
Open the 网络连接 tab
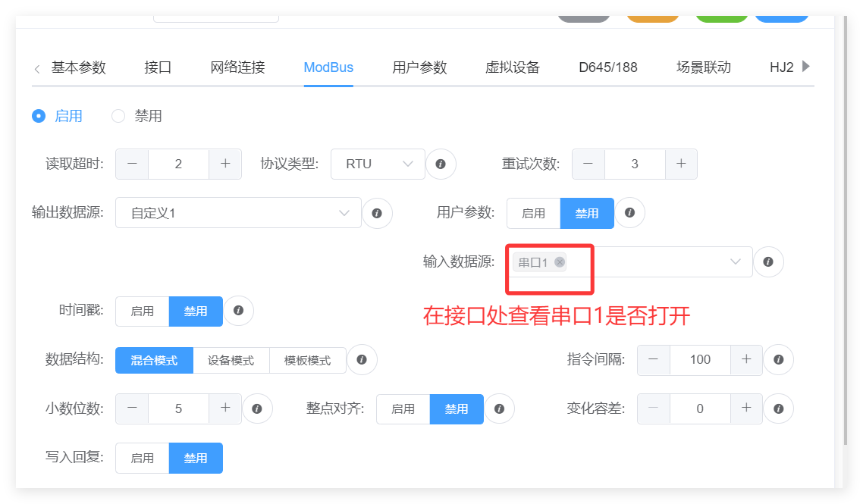237,67
